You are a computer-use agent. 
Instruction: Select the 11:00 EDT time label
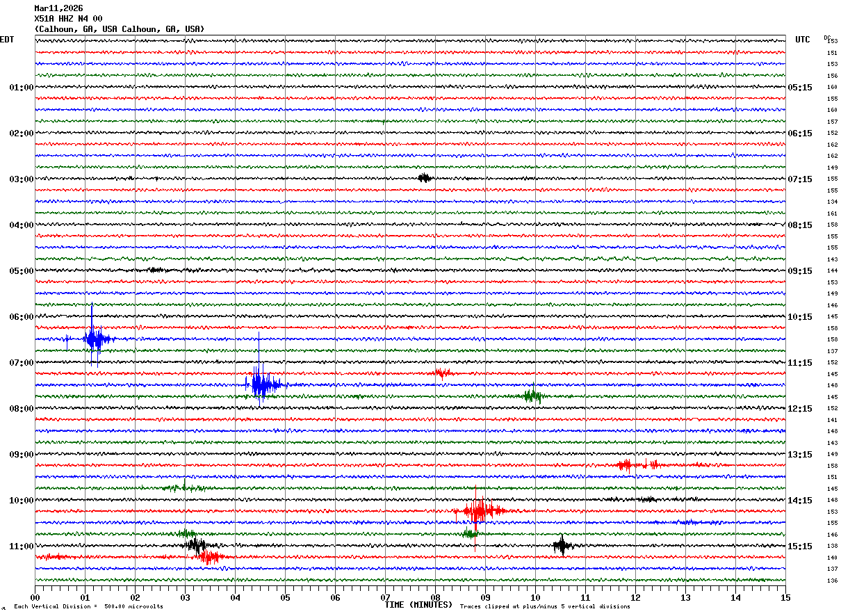(21, 546)
